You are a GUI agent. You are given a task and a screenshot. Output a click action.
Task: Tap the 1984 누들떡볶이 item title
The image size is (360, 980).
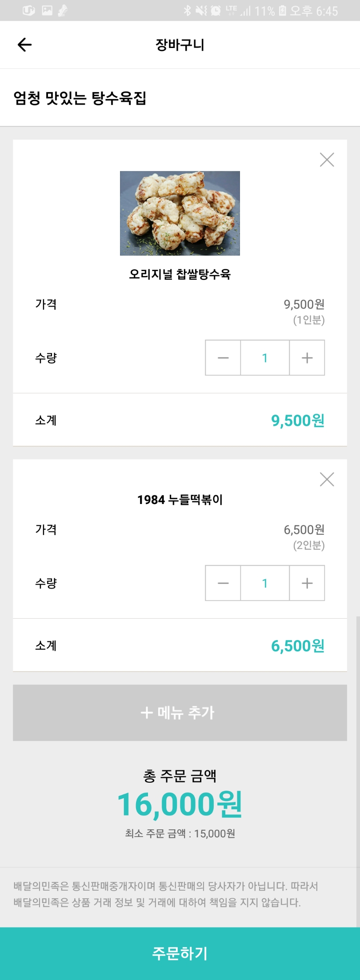pyautogui.click(x=180, y=500)
